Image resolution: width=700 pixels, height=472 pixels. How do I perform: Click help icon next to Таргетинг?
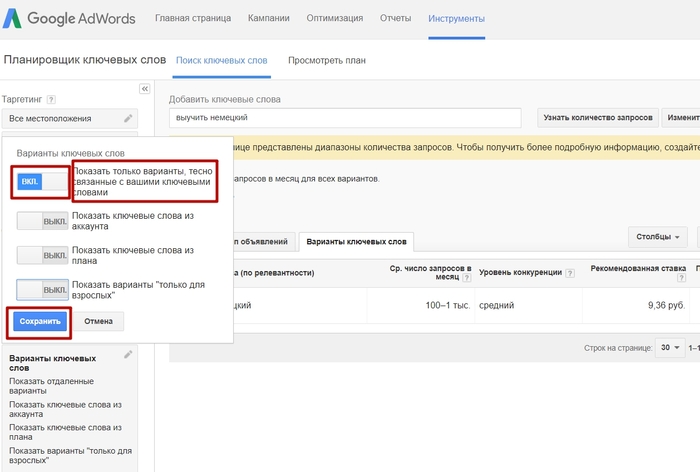coord(51,99)
